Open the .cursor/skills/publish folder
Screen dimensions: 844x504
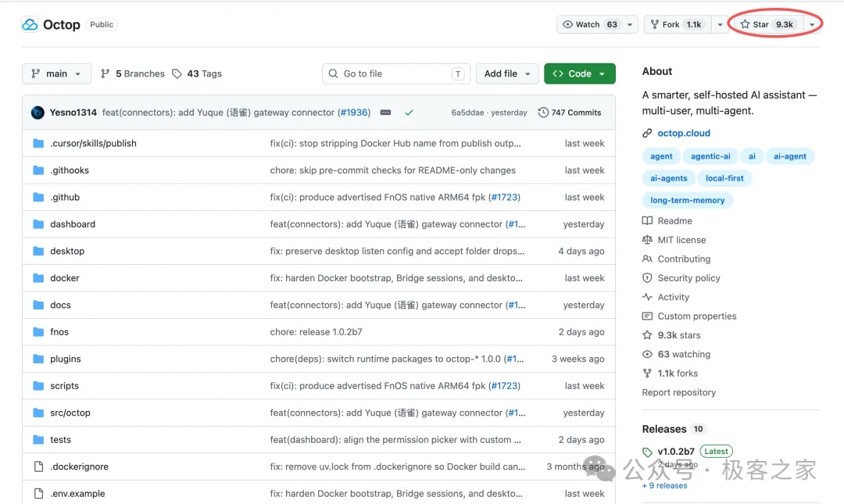pyautogui.click(x=93, y=143)
